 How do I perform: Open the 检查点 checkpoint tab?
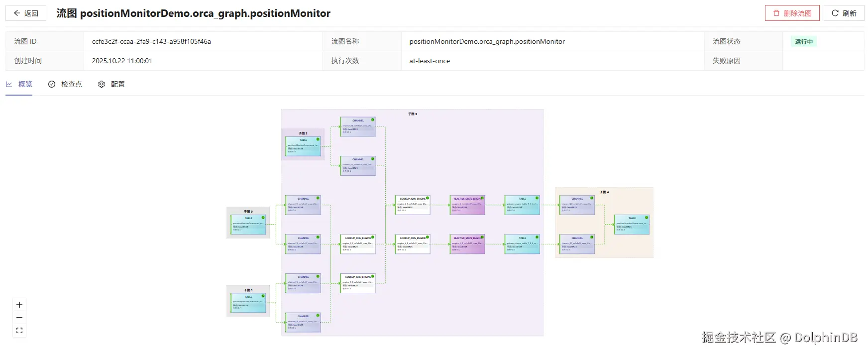click(x=65, y=84)
